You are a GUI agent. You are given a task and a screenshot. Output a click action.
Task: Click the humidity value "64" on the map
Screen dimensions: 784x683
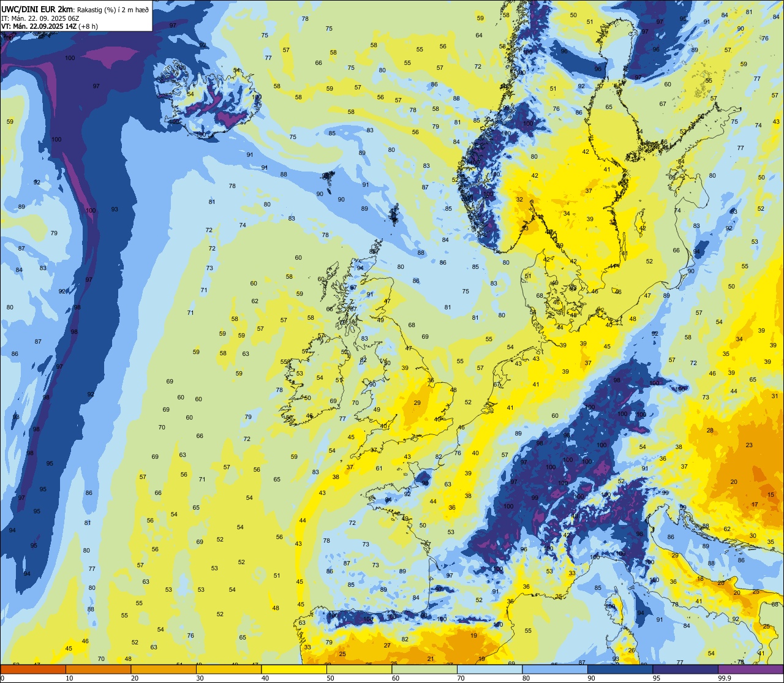click(x=479, y=36)
